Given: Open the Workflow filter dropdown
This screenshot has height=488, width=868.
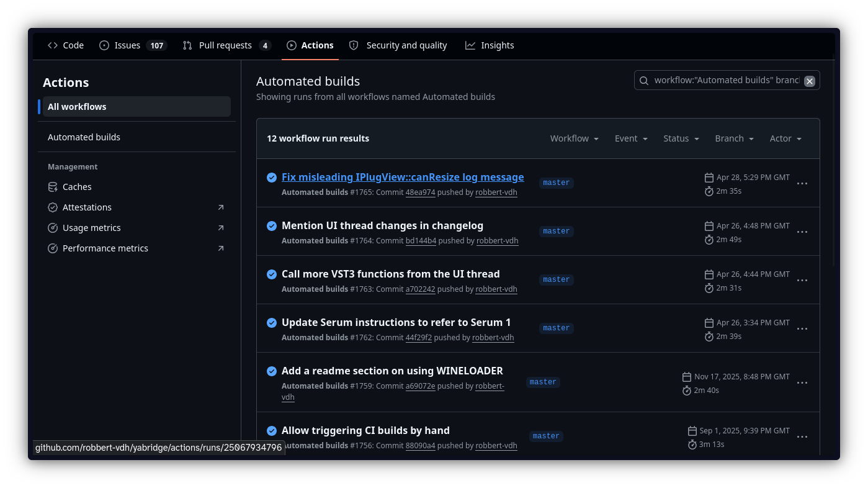Looking at the screenshot, I should (x=574, y=138).
